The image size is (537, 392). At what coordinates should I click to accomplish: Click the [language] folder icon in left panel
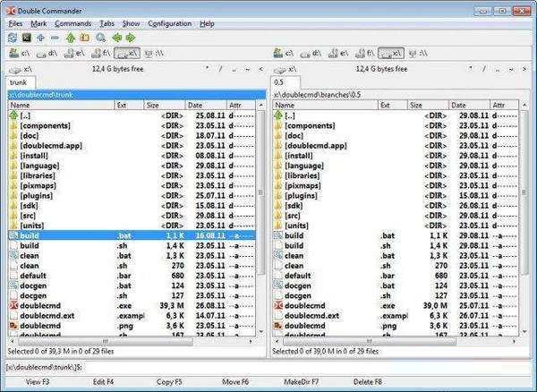[x=13, y=166]
